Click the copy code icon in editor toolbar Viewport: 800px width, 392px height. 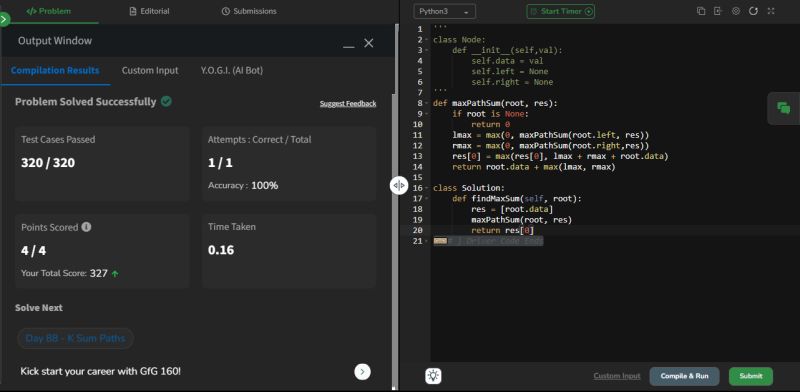click(701, 11)
